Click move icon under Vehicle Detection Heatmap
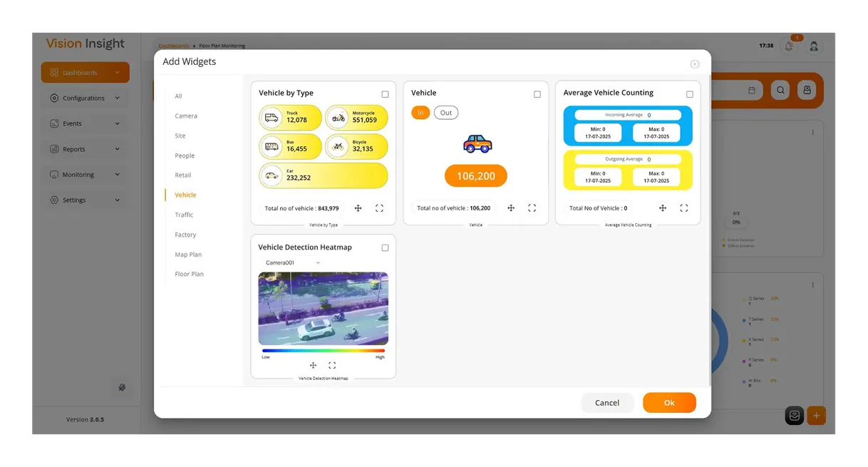The width and height of the screenshot is (868, 467). tap(313, 365)
